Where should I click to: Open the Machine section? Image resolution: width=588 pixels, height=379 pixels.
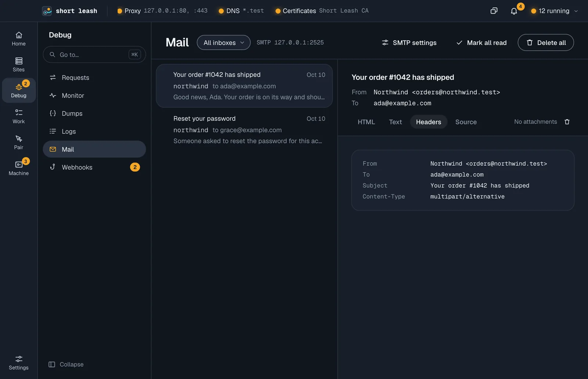tap(19, 168)
